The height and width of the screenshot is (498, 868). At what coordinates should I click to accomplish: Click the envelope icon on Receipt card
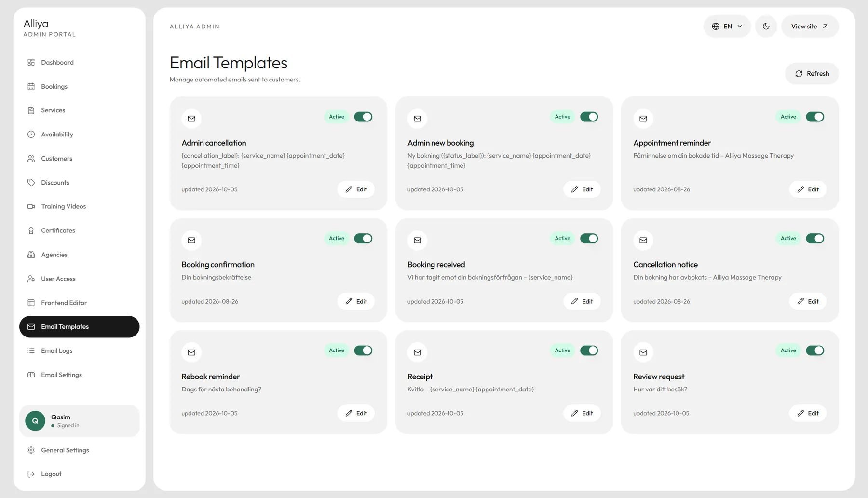click(418, 352)
